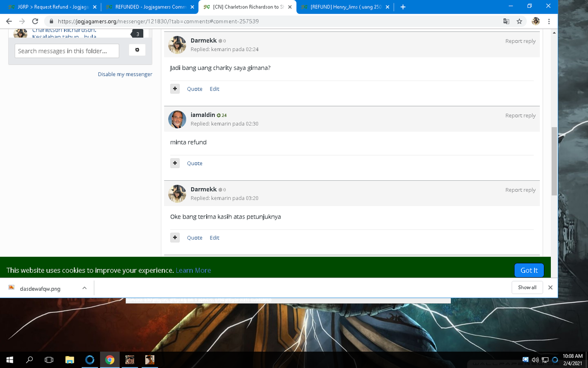
Task: Quote the minta refund reply
Action: [194, 163]
